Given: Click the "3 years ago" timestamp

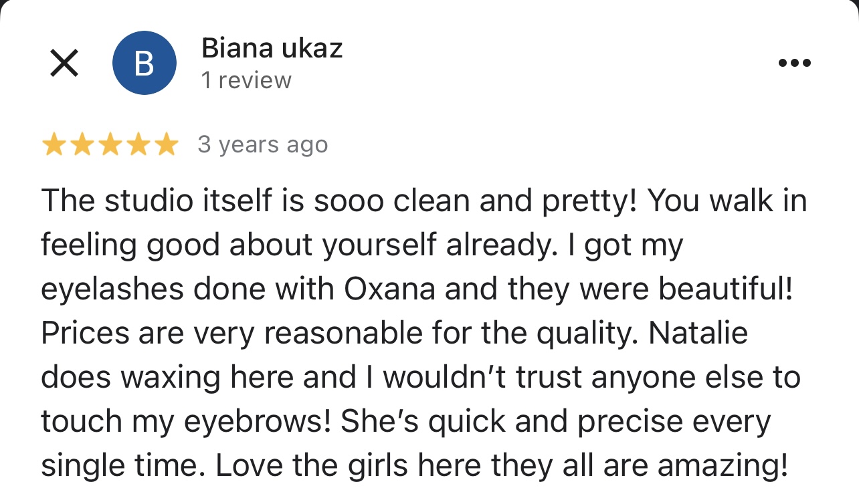Looking at the screenshot, I should point(262,145).
